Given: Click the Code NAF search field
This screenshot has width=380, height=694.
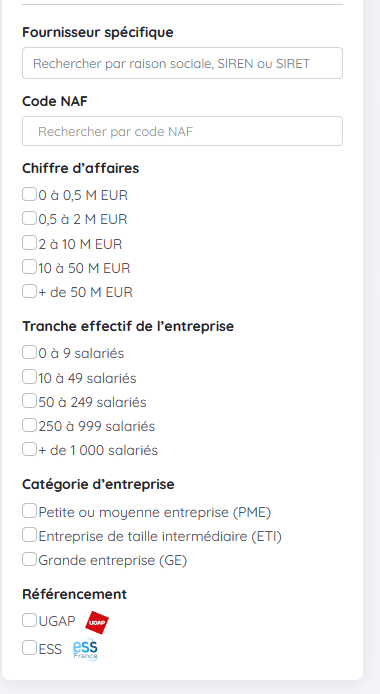Looking at the screenshot, I should coord(182,131).
